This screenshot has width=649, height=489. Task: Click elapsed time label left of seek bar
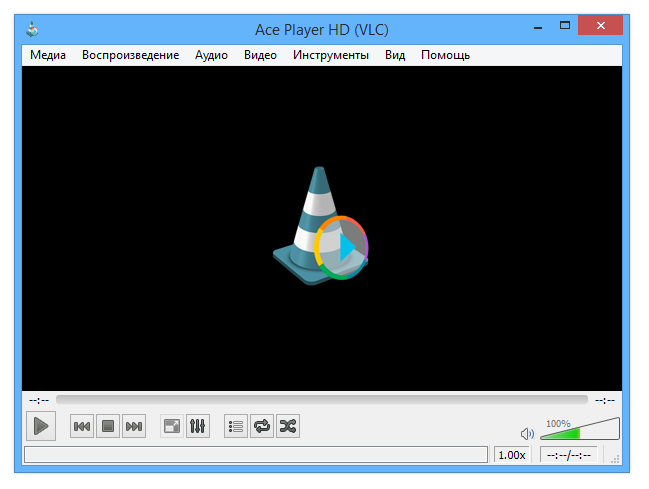[x=39, y=400]
